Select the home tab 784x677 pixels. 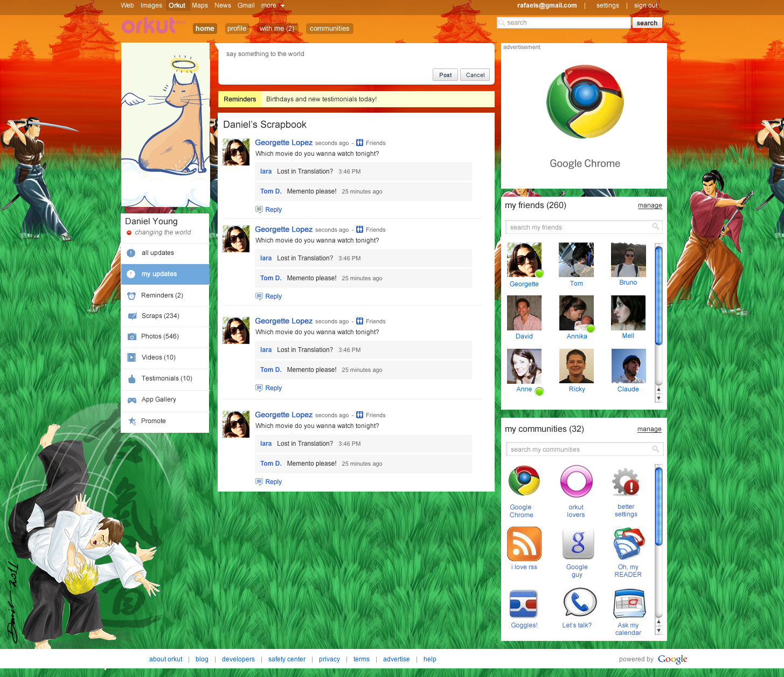coord(205,29)
